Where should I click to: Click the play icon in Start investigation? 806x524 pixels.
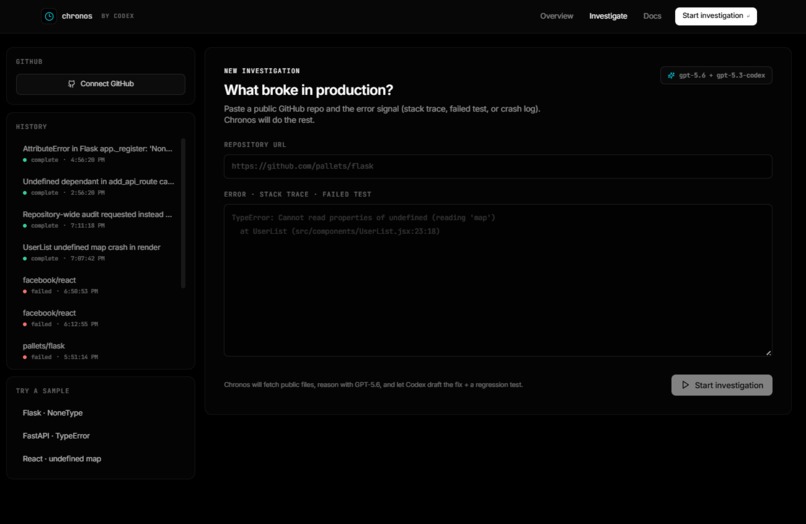tap(685, 385)
